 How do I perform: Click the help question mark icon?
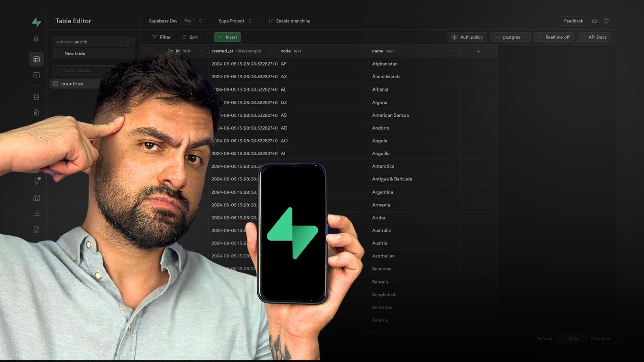click(x=606, y=21)
